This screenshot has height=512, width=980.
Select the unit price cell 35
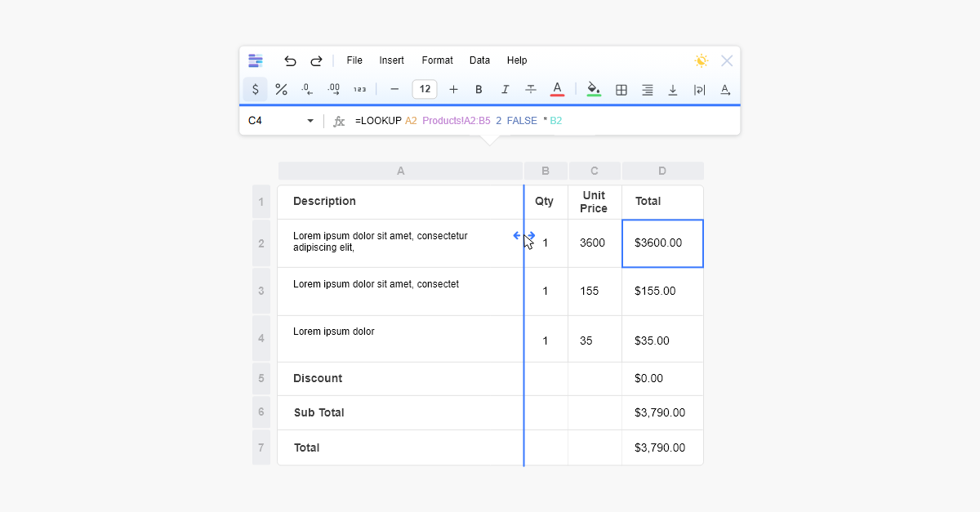coord(595,339)
